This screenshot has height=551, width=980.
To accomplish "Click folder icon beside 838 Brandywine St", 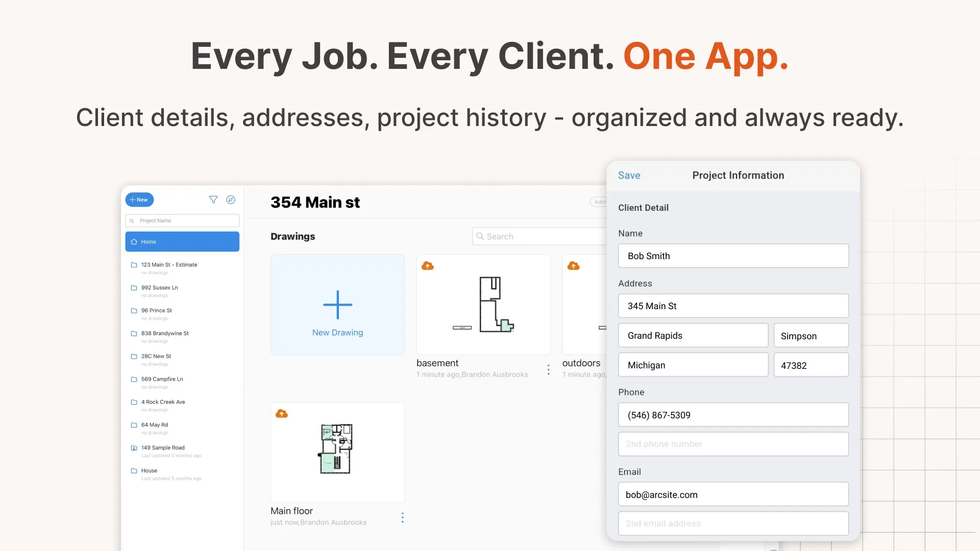I will tap(134, 334).
